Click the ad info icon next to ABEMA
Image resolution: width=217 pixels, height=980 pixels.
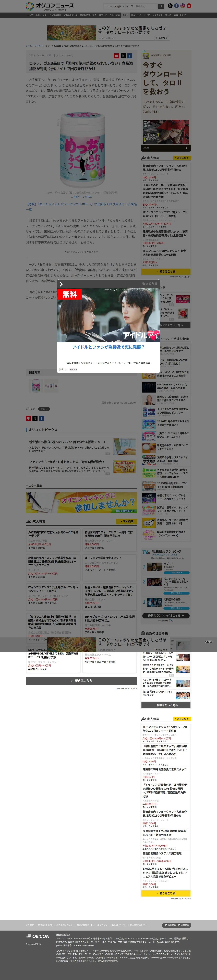pos(66,369)
